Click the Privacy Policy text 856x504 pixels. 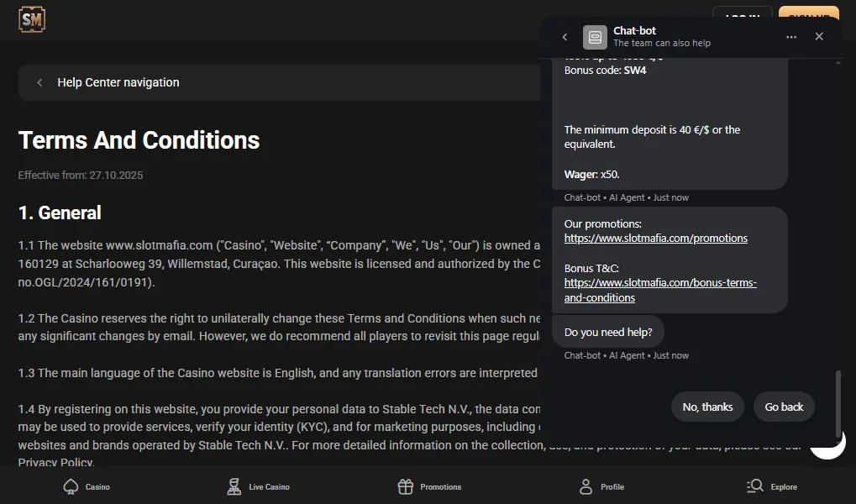coord(55,462)
